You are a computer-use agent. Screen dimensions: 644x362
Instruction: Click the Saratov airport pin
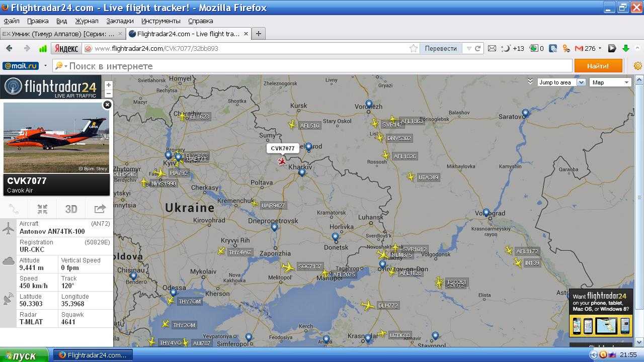[525, 113]
